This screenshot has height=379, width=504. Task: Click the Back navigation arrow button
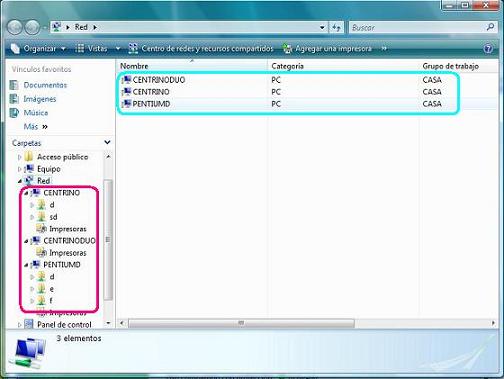click(15, 27)
